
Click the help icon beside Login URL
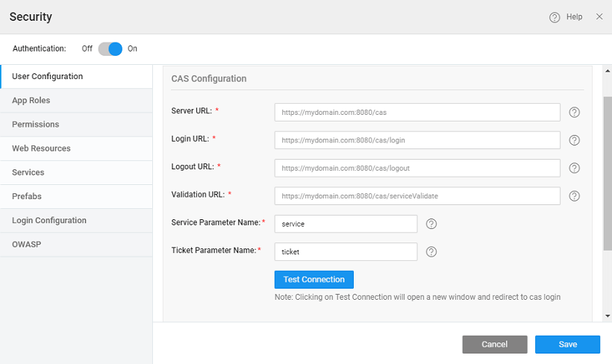tap(574, 140)
